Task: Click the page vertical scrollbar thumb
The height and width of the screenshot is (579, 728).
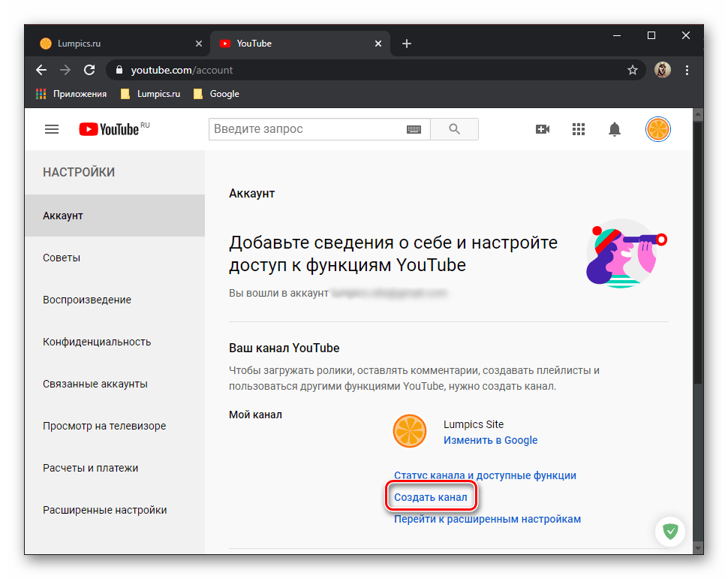Action: (698, 253)
